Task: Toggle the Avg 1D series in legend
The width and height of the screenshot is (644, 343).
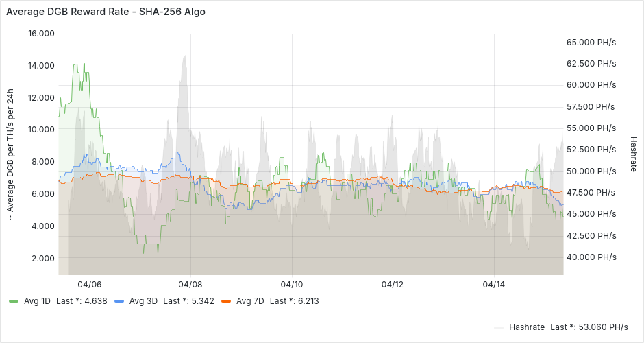Action: coord(37,301)
